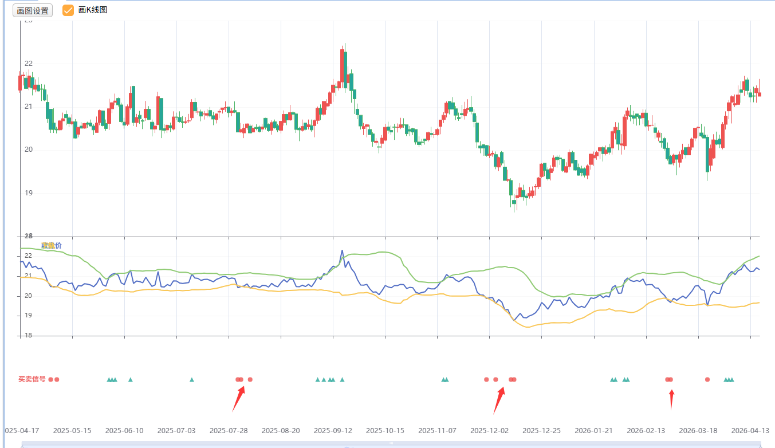
Task: Click the 买卖信号 row label
Action: [x=31, y=379]
